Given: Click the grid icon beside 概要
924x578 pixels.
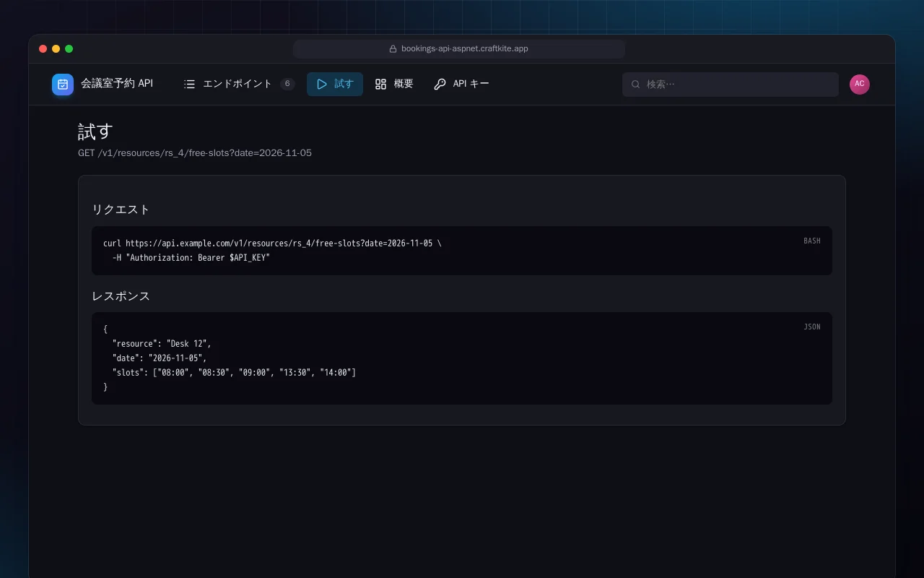Looking at the screenshot, I should (x=381, y=84).
